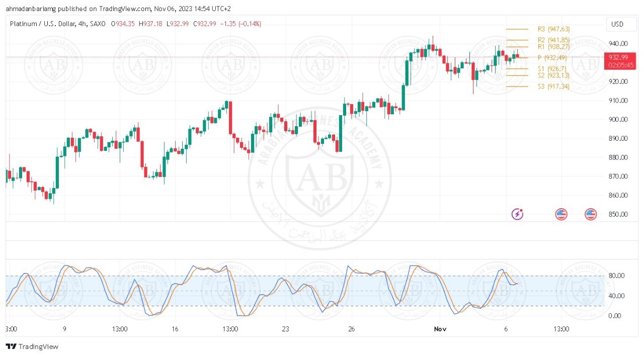Select the P (932.49) pivot point label
Image resolution: width=644 pixels, height=356 pixels.
point(552,58)
